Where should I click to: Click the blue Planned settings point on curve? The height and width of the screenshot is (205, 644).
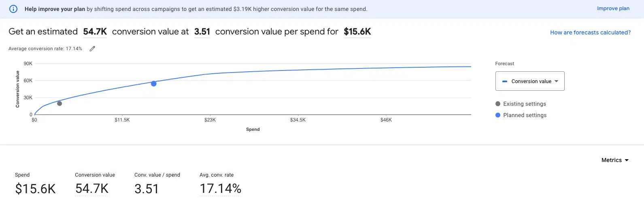(x=154, y=83)
